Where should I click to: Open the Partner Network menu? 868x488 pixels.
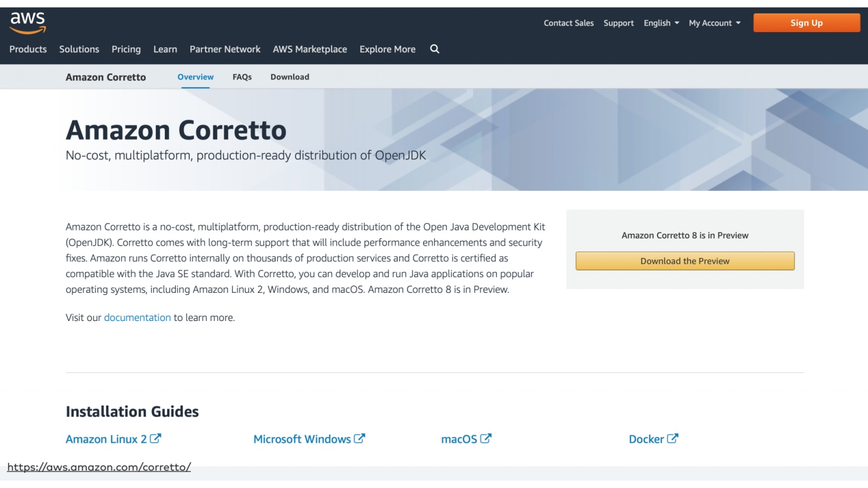(x=225, y=49)
